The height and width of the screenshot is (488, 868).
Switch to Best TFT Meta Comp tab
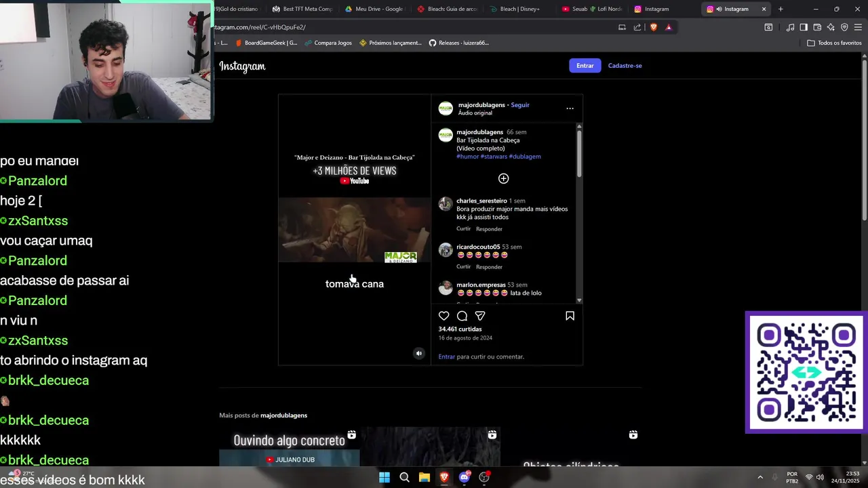[302, 9]
